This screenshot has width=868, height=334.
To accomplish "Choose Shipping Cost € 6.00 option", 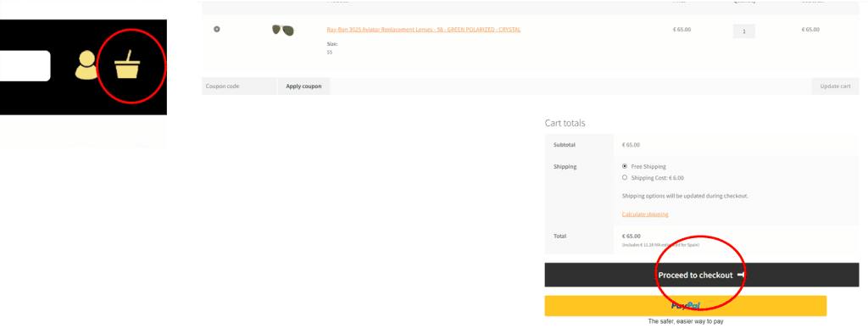I will coord(625,178).
